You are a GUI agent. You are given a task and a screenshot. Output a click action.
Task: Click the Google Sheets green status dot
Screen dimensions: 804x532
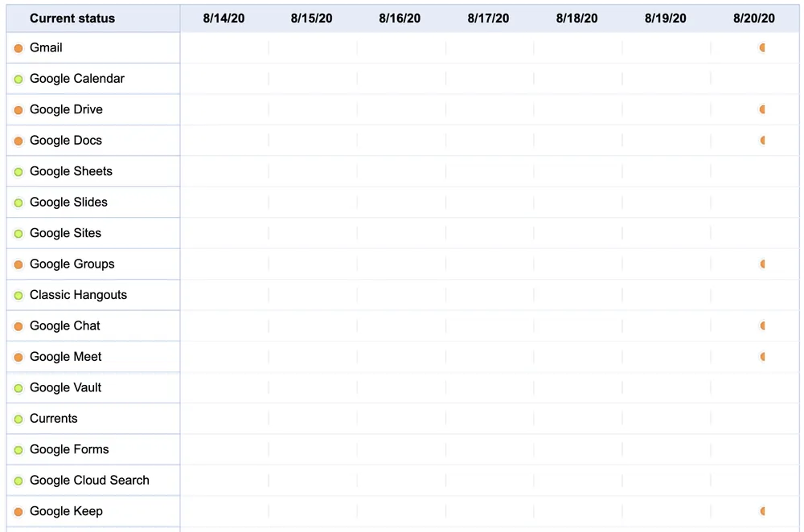coord(18,172)
